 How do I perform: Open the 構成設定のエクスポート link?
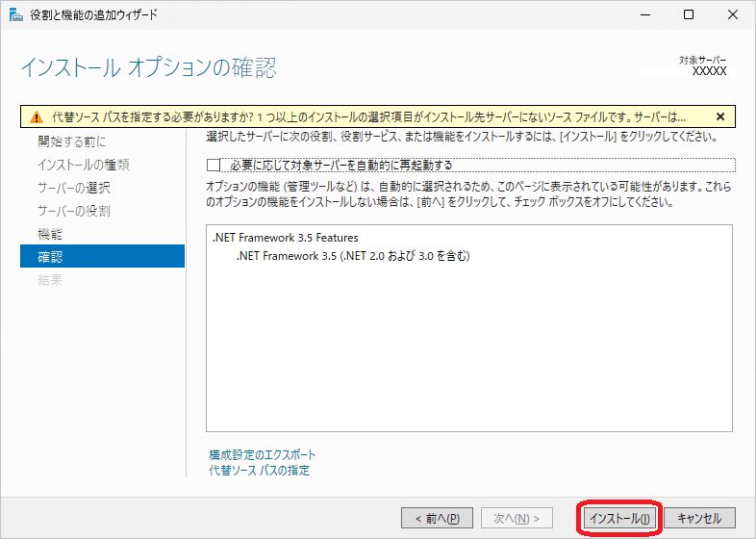click(x=262, y=454)
